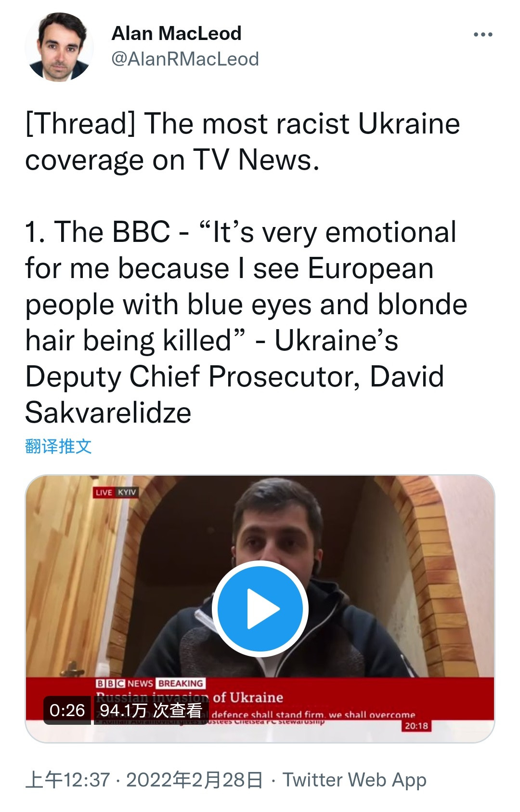Click the BBC News logo in video
This screenshot has height=812, width=520.
124,683
